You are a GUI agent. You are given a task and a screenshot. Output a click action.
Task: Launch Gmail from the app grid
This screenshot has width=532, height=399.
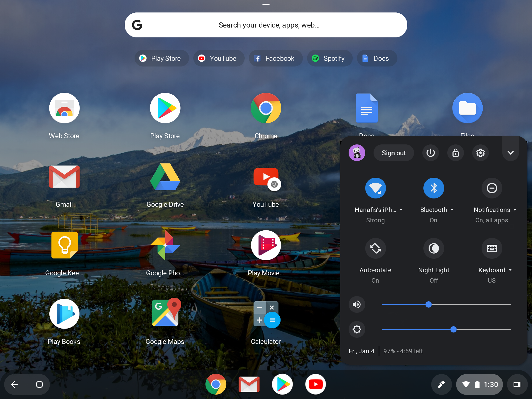coord(64,177)
